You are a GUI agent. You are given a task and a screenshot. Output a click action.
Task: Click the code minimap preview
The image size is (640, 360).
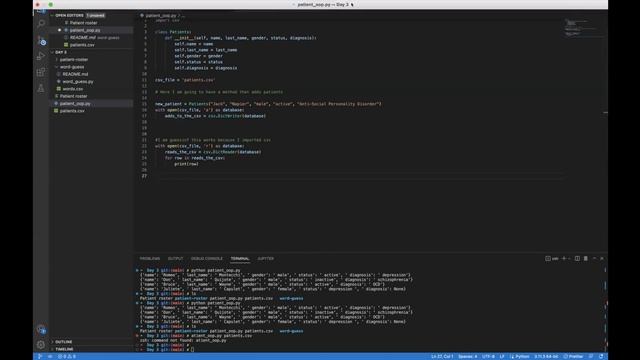click(580, 27)
